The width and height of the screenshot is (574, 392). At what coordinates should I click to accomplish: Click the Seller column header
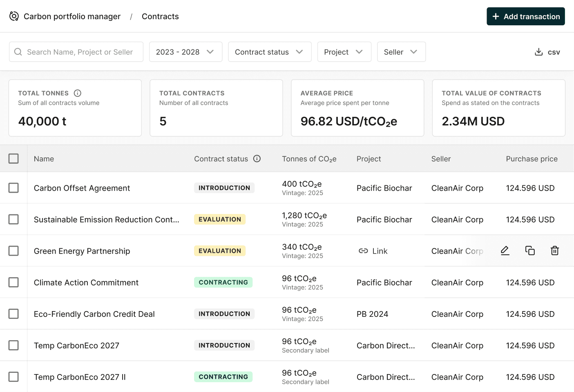(441, 159)
